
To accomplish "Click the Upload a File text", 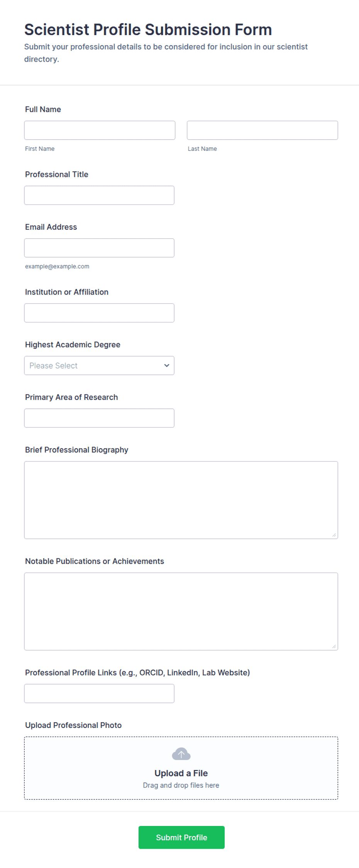I will pyautogui.click(x=181, y=773).
